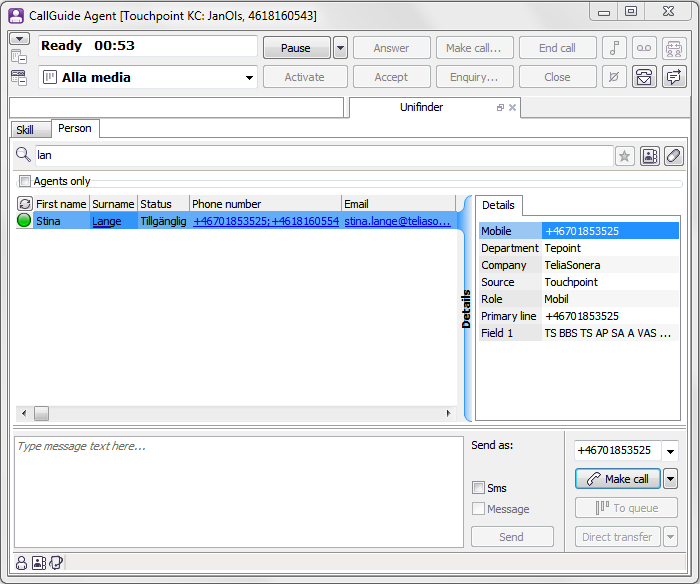Expand the Pause reason dropdown arrow

click(x=341, y=48)
